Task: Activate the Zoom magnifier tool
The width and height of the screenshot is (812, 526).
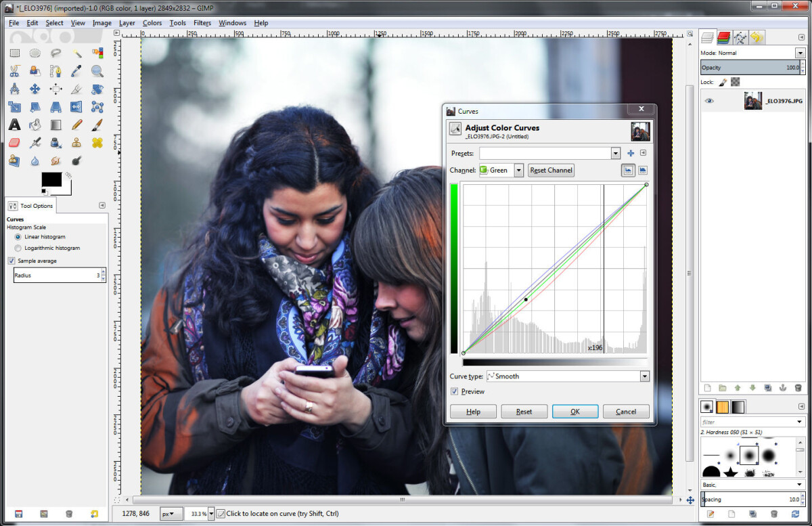Action: click(x=97, y=70)
